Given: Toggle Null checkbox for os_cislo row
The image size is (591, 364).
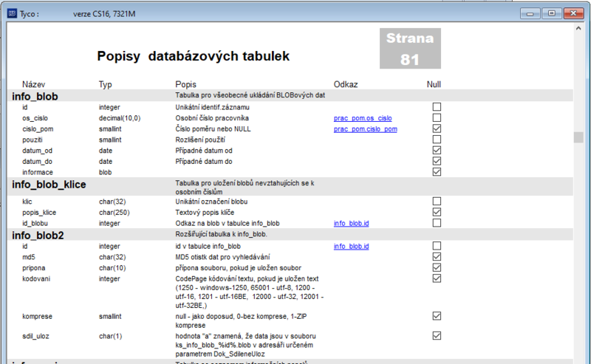Looking at the screenshot, I should (437, 118).
